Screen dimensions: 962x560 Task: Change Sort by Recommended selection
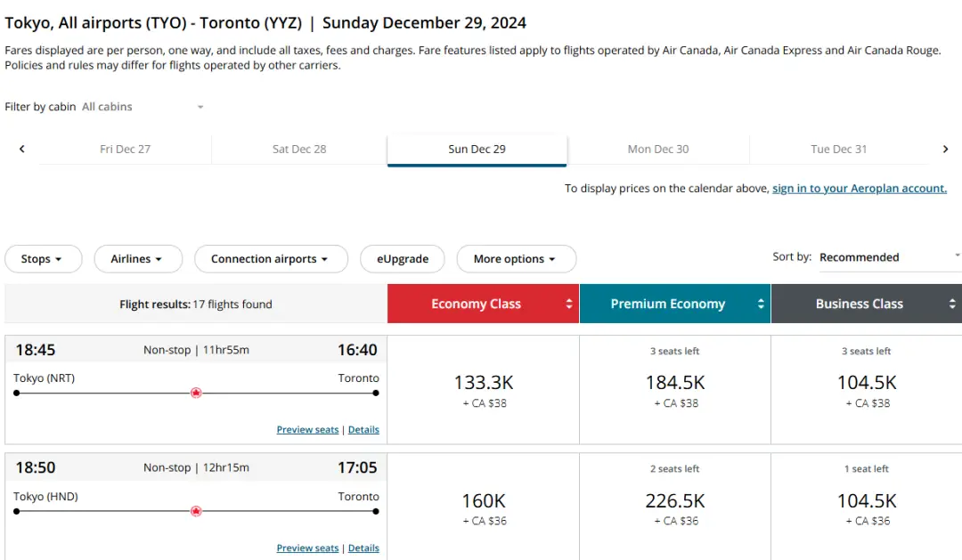click(x=889, y=257)
